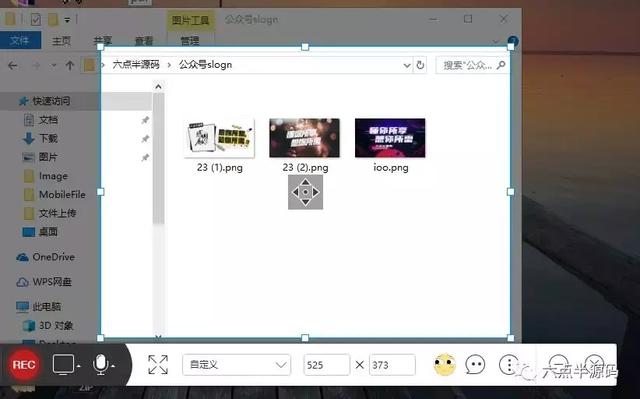Open 桌面 in navigation pane
This screenshot has width=640, height=399.
coord(48,232)
